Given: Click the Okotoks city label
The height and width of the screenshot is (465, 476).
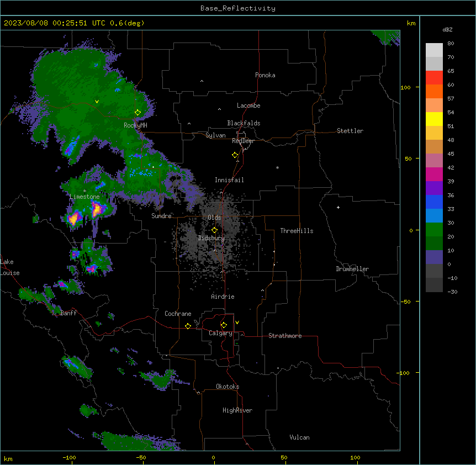Looking at the screenshot, I should (x=228, y=387).
